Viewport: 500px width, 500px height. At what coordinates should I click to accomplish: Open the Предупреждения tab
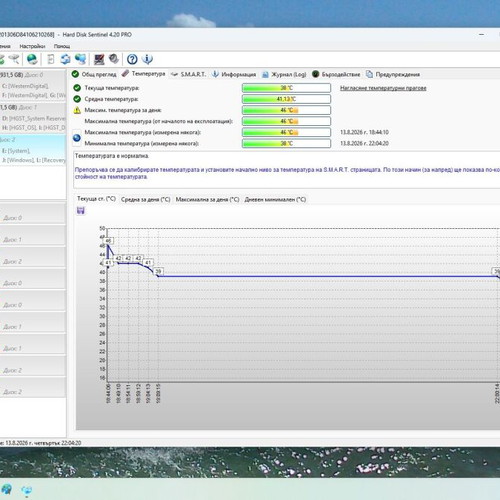[x=393, y=74]
